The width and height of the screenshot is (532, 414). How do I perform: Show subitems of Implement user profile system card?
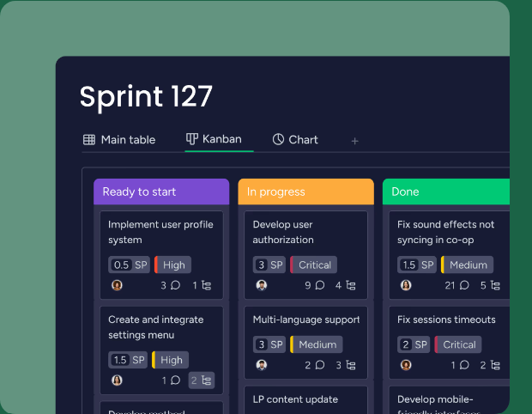tap(202, 285)
